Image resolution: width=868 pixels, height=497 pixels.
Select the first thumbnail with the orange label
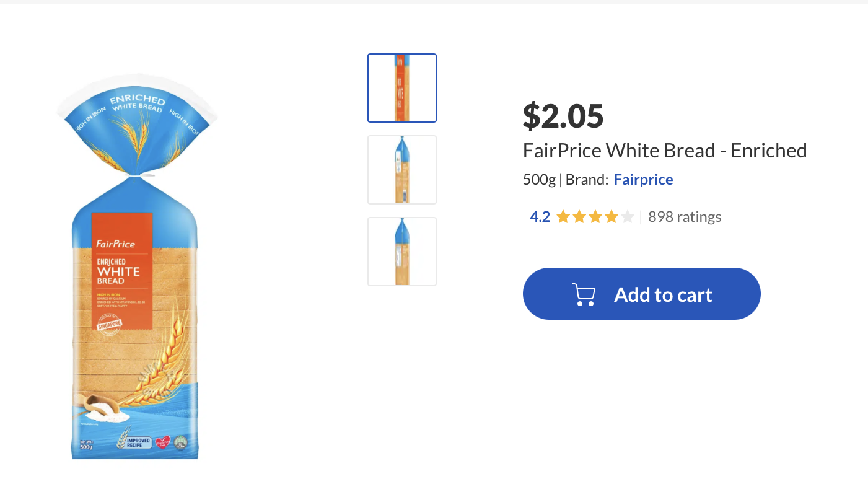point(402,88)
